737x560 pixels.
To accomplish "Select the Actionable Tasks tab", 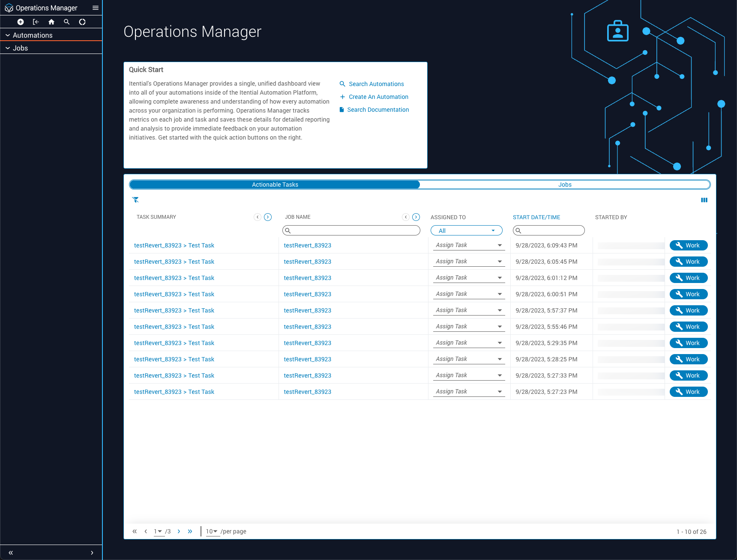I will click(275, 185).
